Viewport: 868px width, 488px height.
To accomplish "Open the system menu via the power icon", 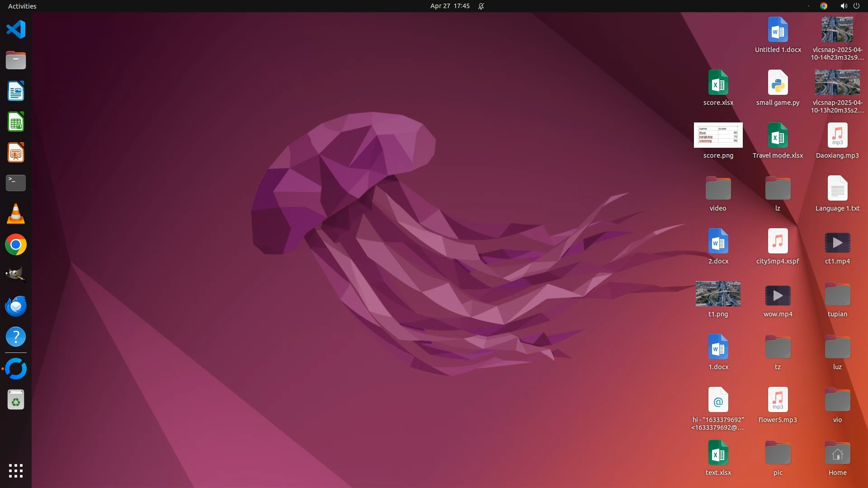I will pyautogui.click(x=856, y=6).
